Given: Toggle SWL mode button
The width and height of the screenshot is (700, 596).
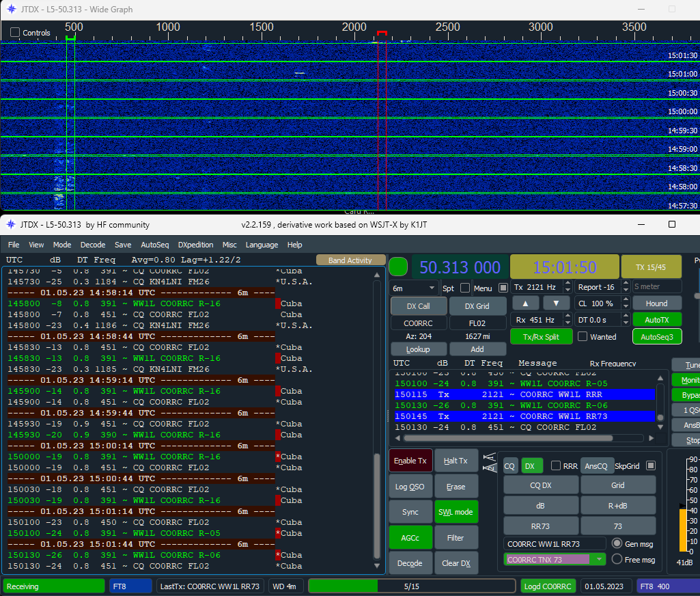Looking at the screenshot, I should [x=456, y=511].
